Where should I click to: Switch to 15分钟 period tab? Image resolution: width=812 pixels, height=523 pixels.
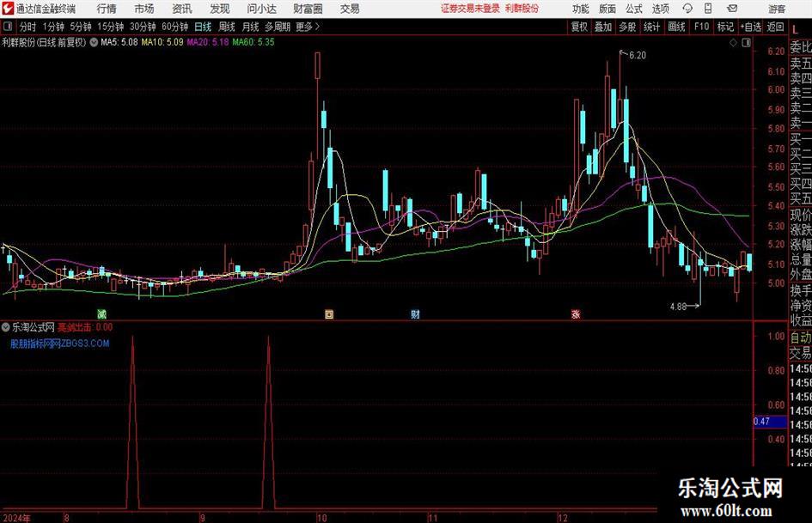110,27
